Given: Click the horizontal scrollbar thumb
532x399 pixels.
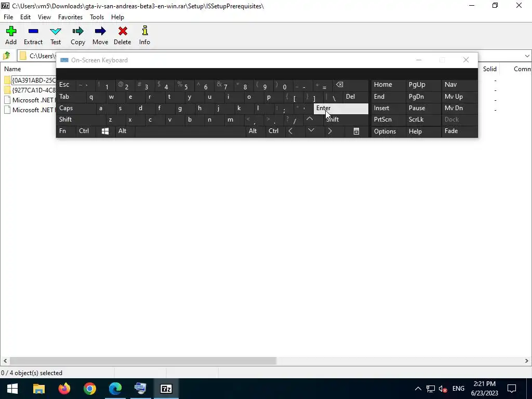Looking at the screenshot, I should tap(143, 361).
